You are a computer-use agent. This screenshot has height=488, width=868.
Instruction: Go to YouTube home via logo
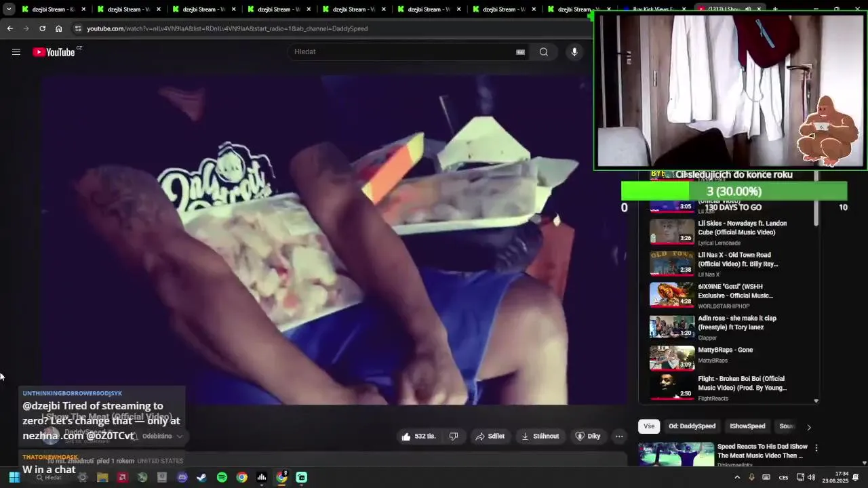[x=54, y=52]
